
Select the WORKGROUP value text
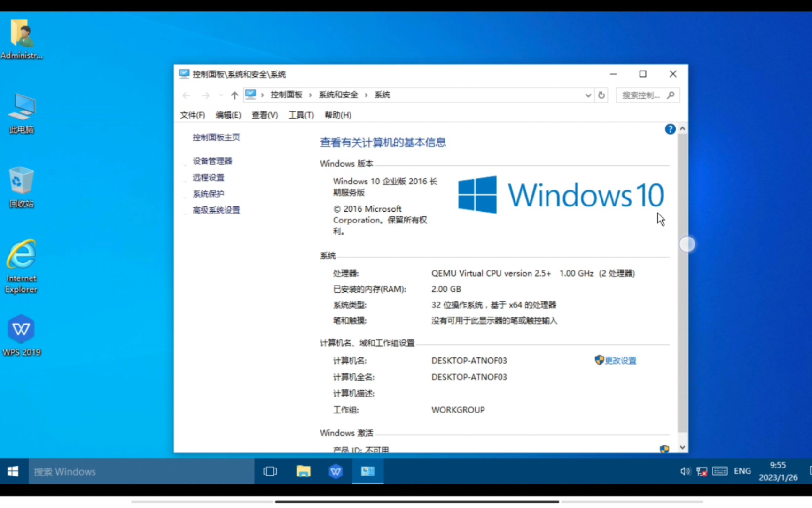(458, 410)
